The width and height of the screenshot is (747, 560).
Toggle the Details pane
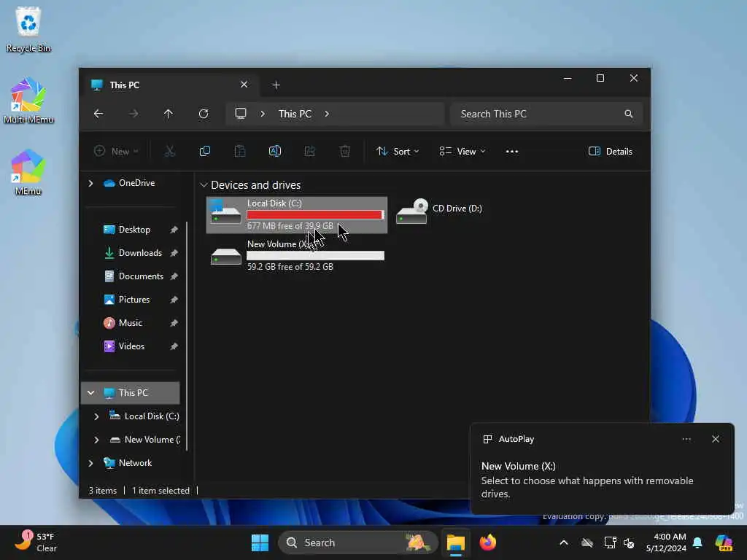point(611,152)
